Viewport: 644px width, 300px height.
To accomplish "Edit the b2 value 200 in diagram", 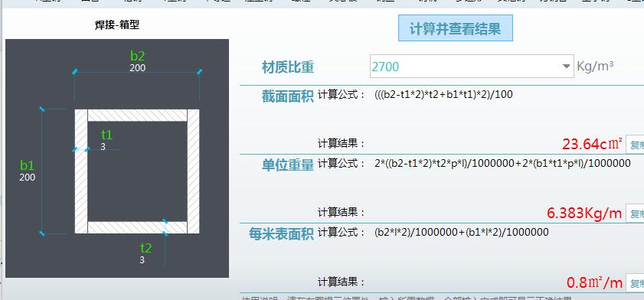I will (138, 68).
